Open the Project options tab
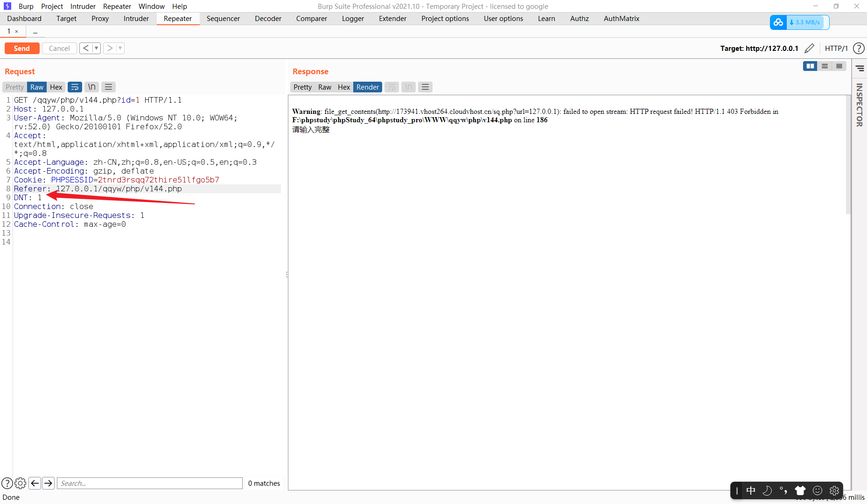The width and height of the screenshot is (867, 504). pyautogui.click(x=445, y=19)
